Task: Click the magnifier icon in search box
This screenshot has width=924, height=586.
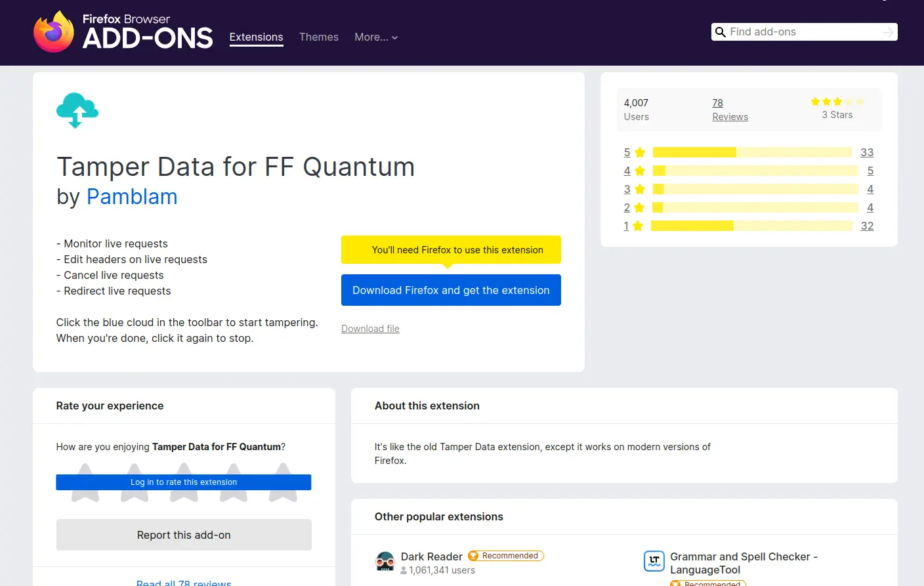Action: pos(721,32)
